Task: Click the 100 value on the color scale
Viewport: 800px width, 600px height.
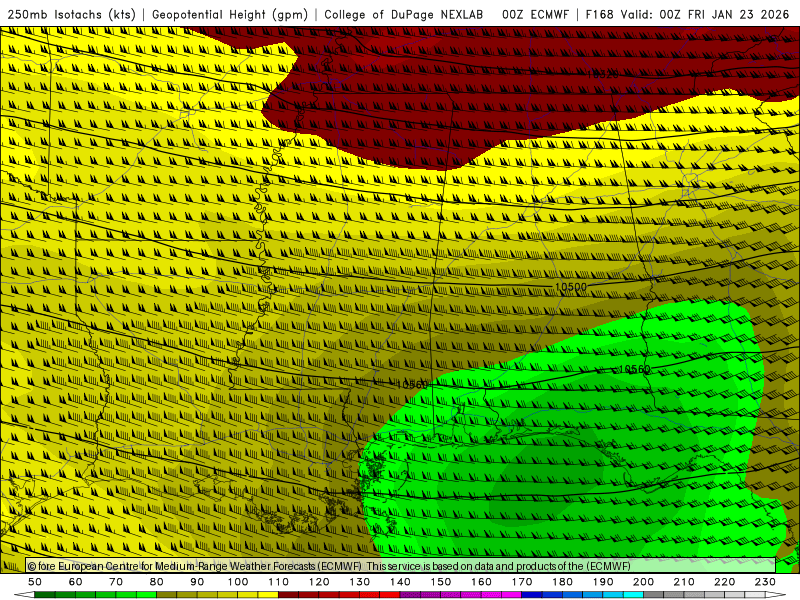Action: pos(238,582)
